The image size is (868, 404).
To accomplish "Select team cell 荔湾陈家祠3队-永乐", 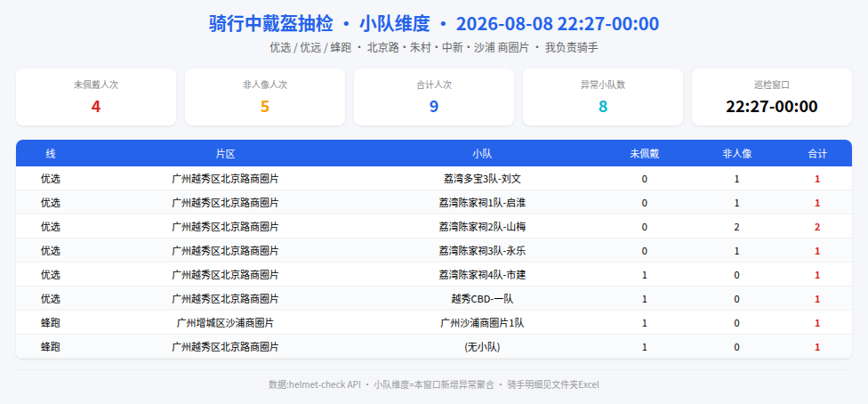I will click(482, 251).
